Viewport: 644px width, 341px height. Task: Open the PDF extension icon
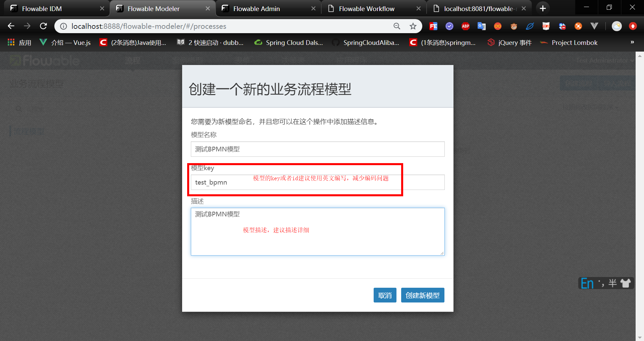pos(546,26)
